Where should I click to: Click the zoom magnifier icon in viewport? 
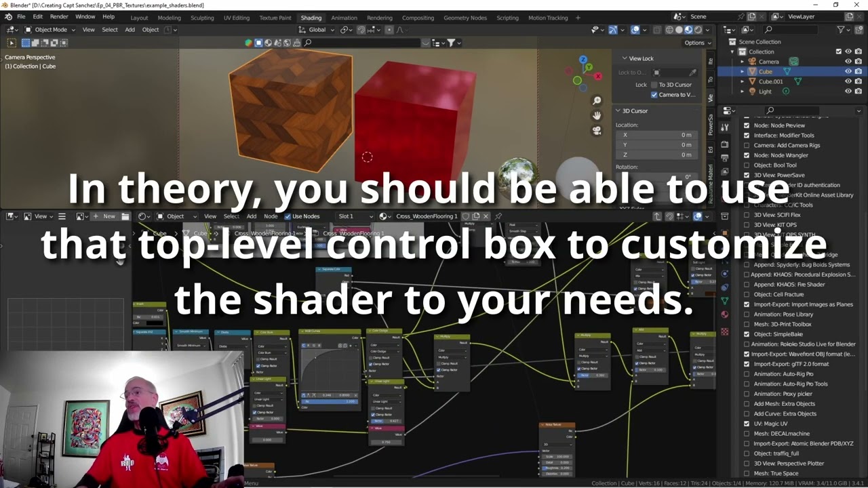pos(597,101)
